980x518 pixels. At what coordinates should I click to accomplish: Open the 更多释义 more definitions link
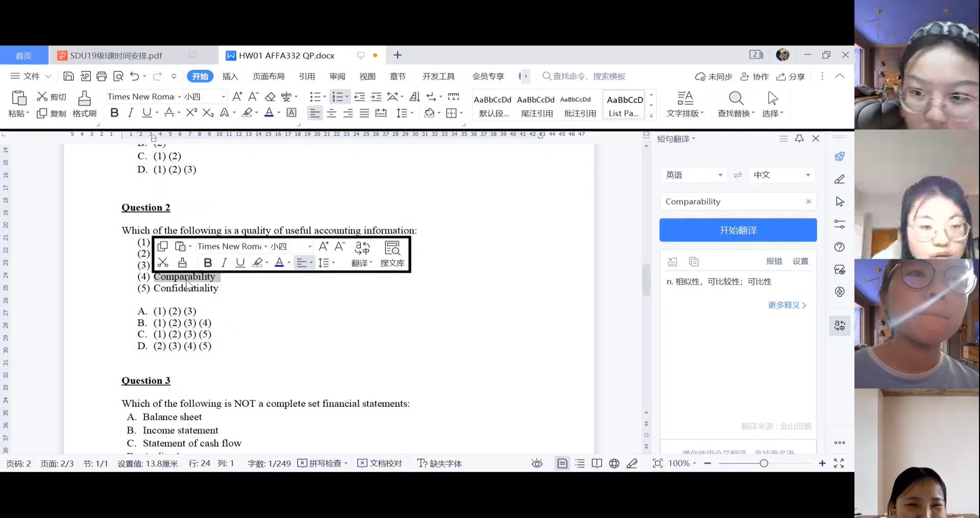(787, 305)
